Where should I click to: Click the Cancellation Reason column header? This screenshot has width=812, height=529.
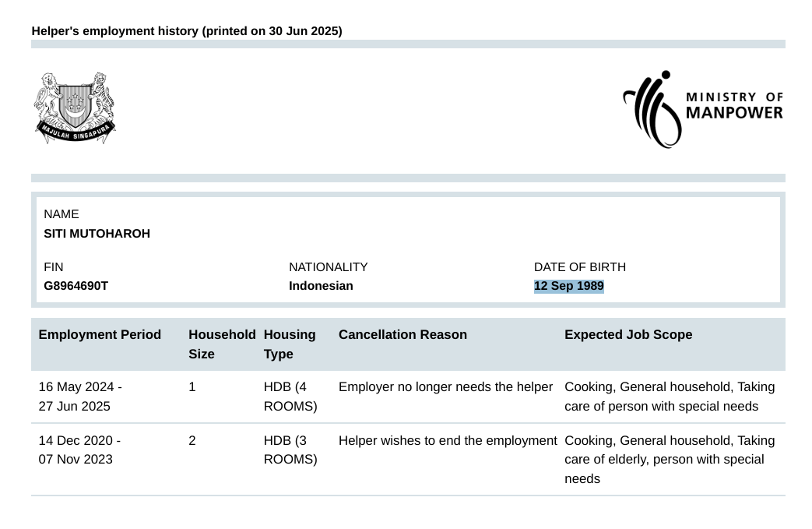(402, 335)
